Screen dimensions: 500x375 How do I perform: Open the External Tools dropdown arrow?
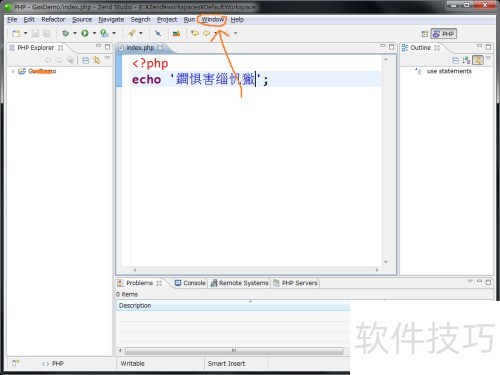click(x=141, y=33)
